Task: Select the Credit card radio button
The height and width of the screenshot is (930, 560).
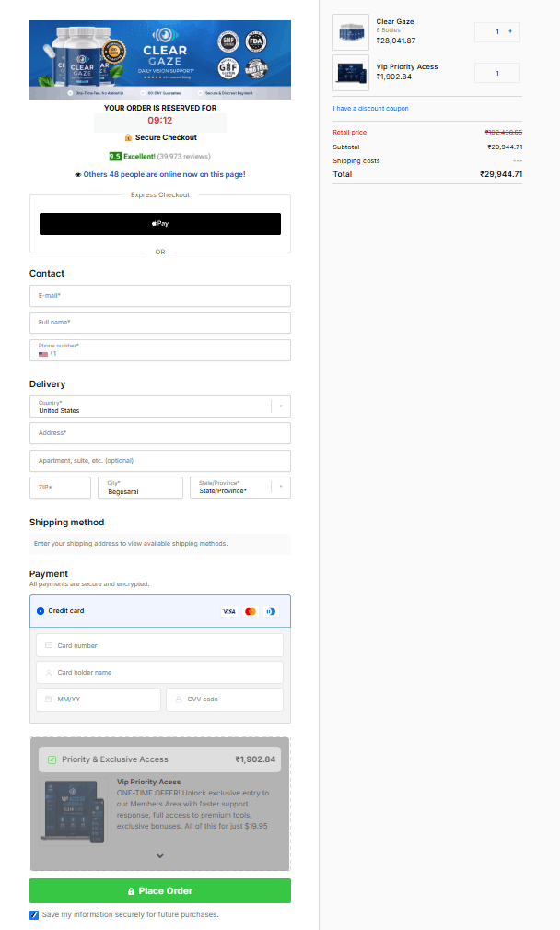Action: coord(41,611)
